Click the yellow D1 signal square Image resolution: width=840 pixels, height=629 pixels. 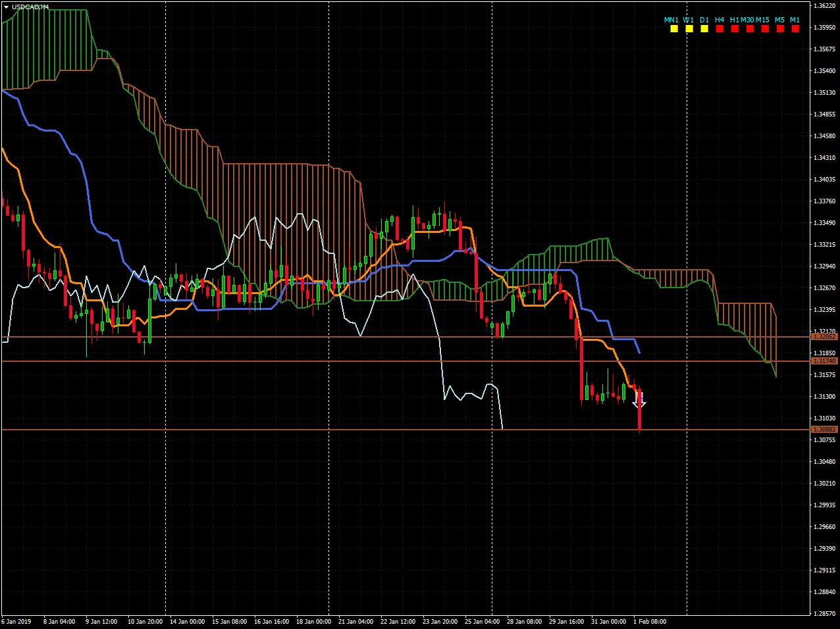(704, 29)
